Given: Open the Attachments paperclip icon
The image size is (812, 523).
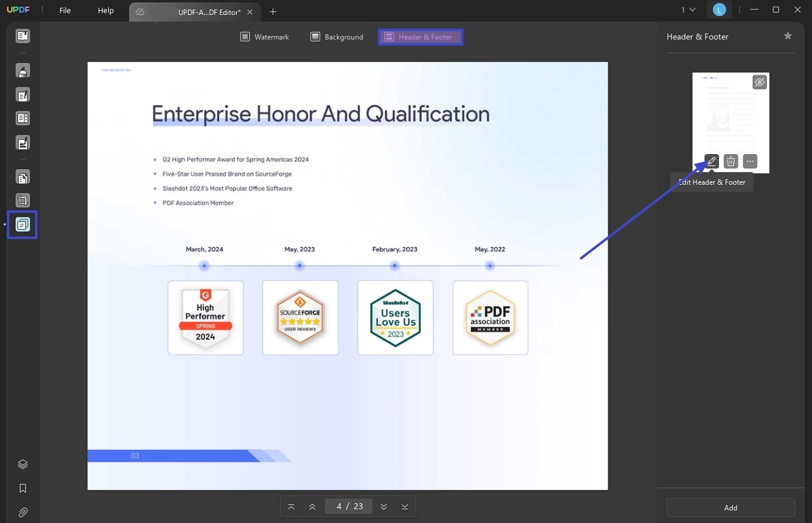Looking at the screenshot, I should point(22,512).
